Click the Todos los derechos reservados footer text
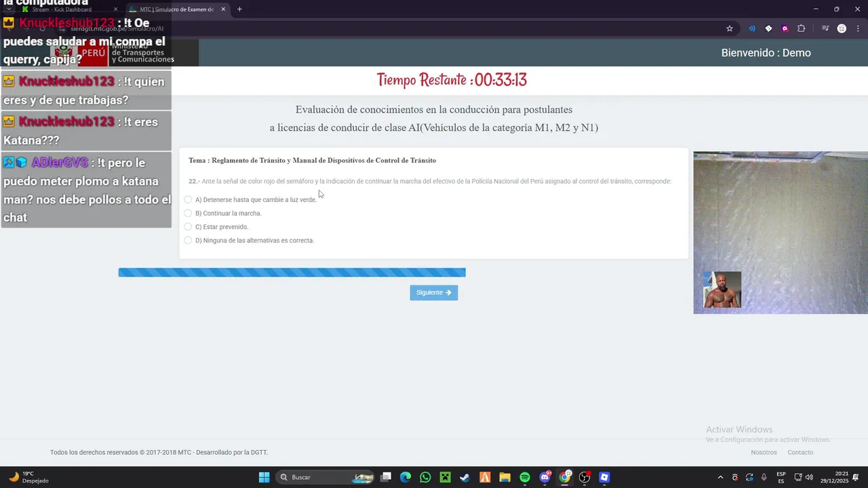 click(x=159, y=453)
